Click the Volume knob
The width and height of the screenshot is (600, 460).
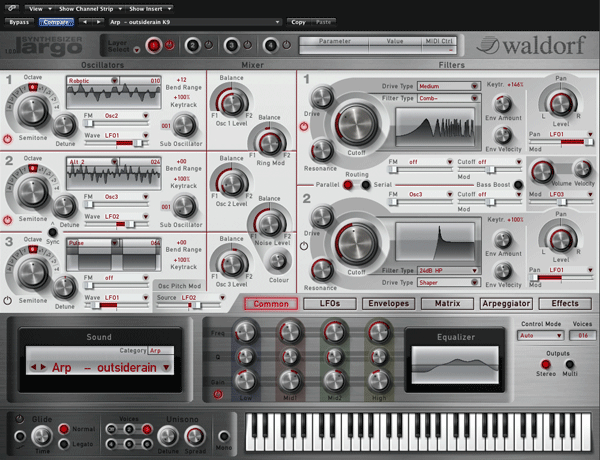542,172
